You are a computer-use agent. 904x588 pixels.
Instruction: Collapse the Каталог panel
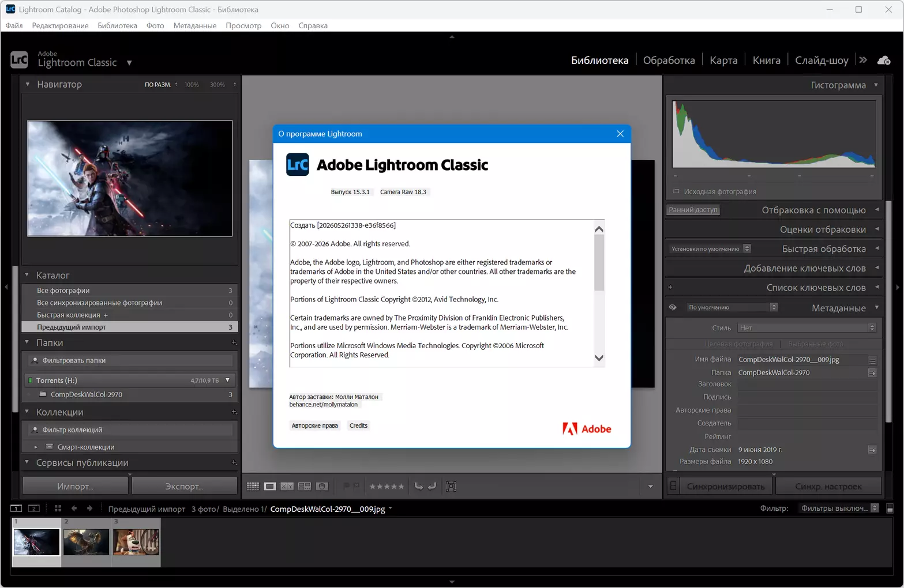tap(27, 275)
